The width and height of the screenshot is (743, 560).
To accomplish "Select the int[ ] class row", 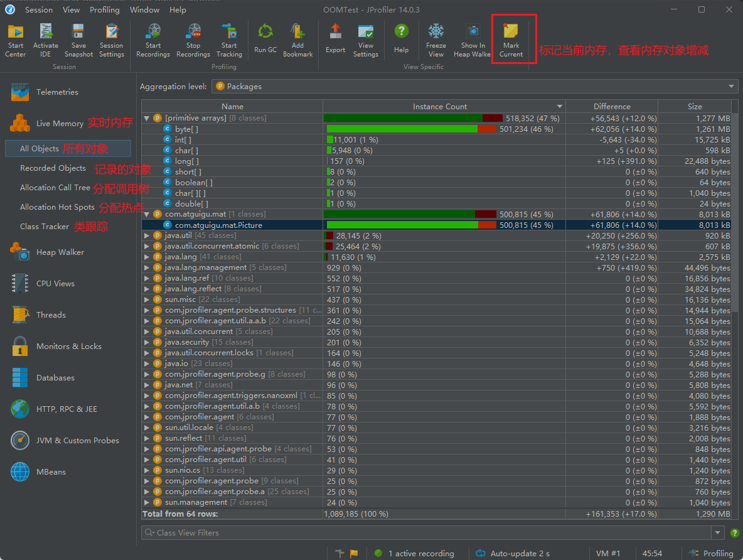I will pos(436,140).
